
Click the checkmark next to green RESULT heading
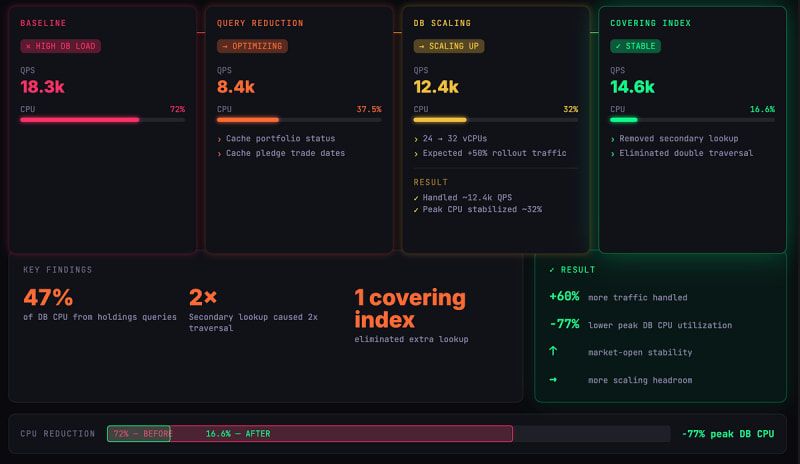tap(552, 270)
